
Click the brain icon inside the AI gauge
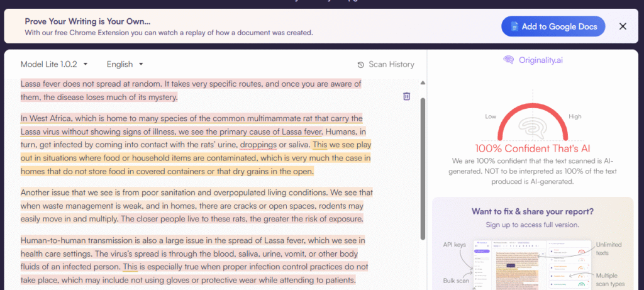tap(532, 130)
